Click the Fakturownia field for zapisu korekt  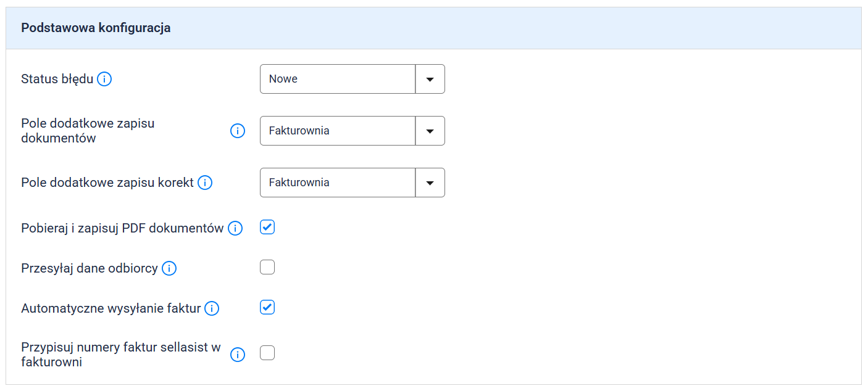point(338,183)
